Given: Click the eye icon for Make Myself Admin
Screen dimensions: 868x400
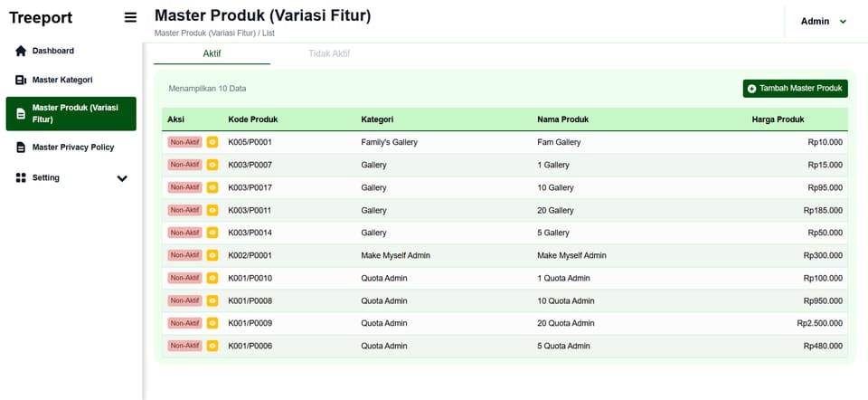Looking at the screenshot, I should (212, 255).
